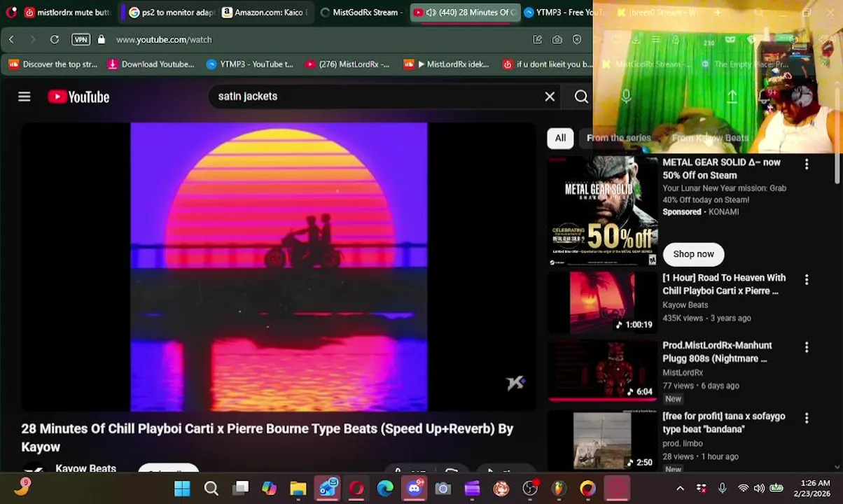The height and width of the screenshot is (504, 843).
Task: Switch to the ps2 to monitor adapter tab
Action: click(x=172, y=13)
